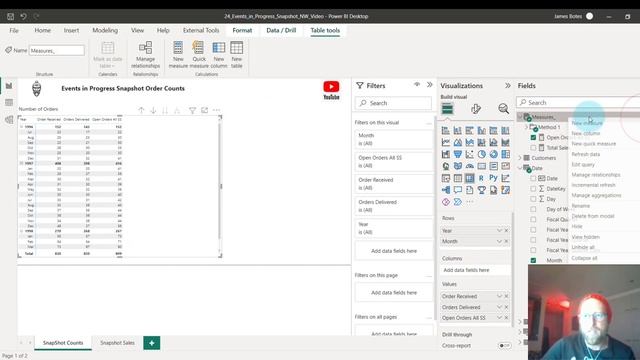Toggle eye icon in Filters pane header

[x=417, y=84]
